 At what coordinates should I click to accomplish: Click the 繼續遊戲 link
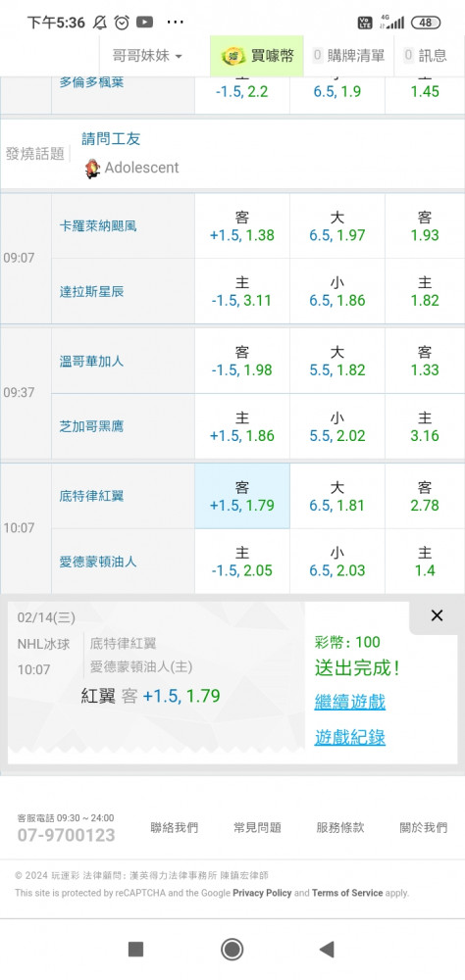click(350, 702)
